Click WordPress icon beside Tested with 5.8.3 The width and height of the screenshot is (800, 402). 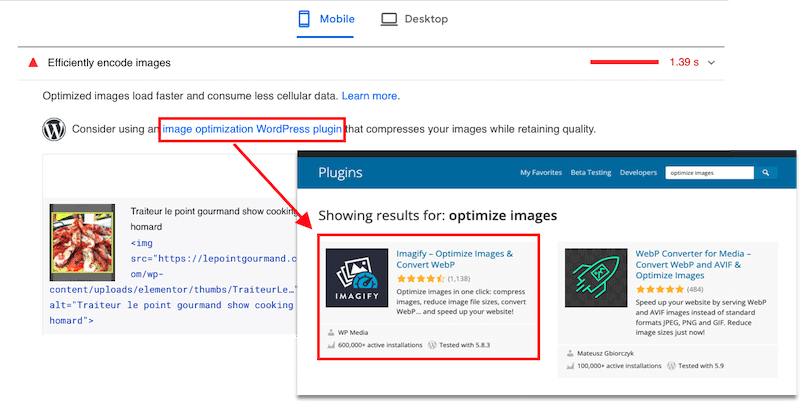coord(432,345)
